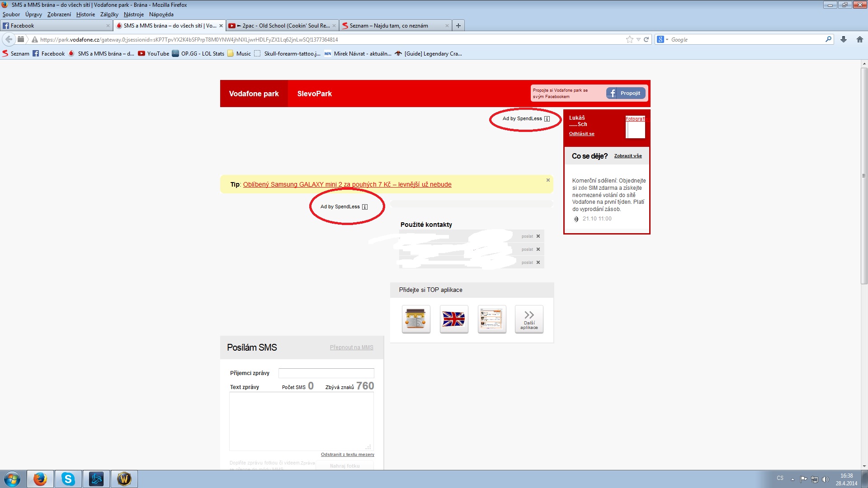Viewport: 868px width, 488px height.
Task: Click Přepnout na MMS link
Action: tap(351, 347)
